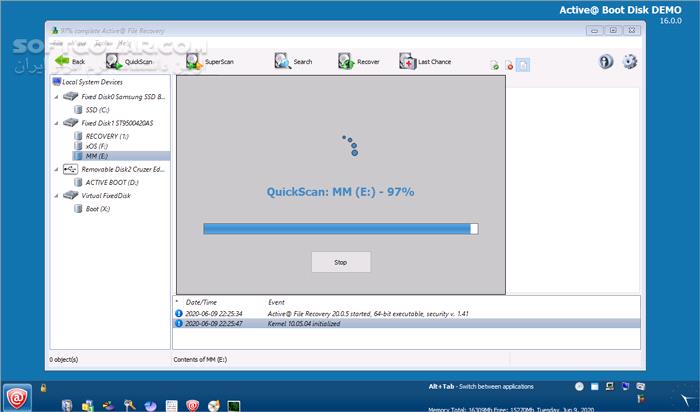This screenshot has width=700, height=412.
Task: Click the info icon of the 22:25:34 log entry
Action: (x=179, y=314)
